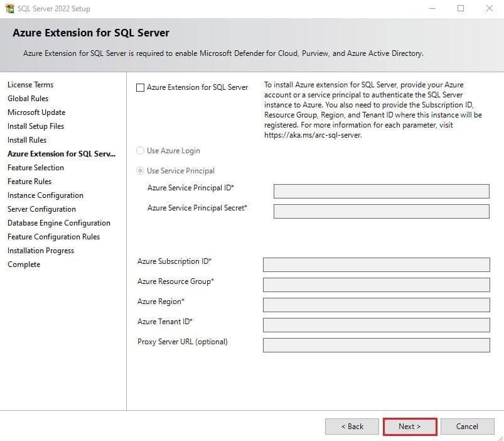Click the https://aka.ms/arc-sql-server URL text

[313, 135]
